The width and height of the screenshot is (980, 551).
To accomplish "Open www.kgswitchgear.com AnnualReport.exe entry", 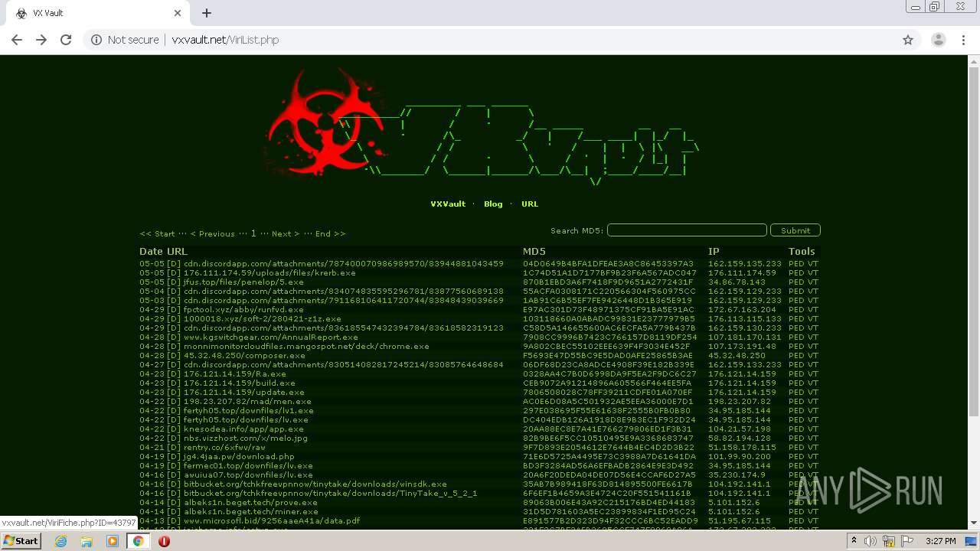I will pos(271,337).
